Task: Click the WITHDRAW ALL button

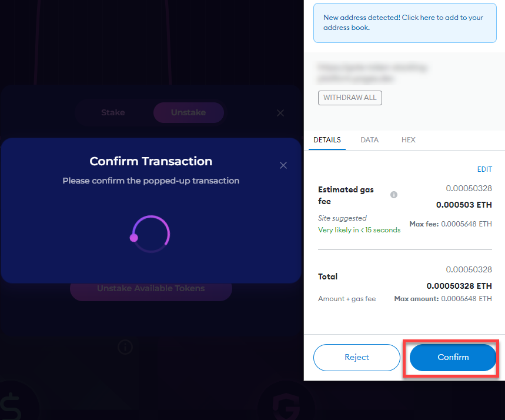Action: pos(350,98)
